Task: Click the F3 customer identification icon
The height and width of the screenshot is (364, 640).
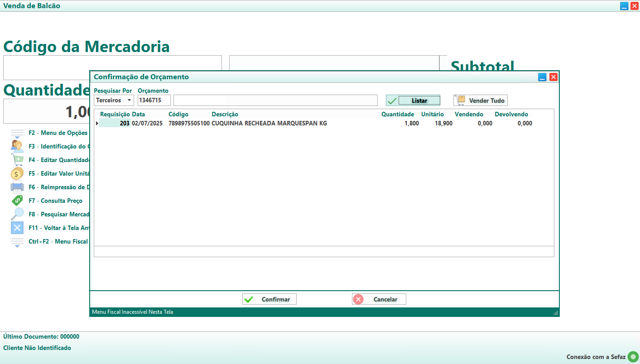Action: click(17, 146)
